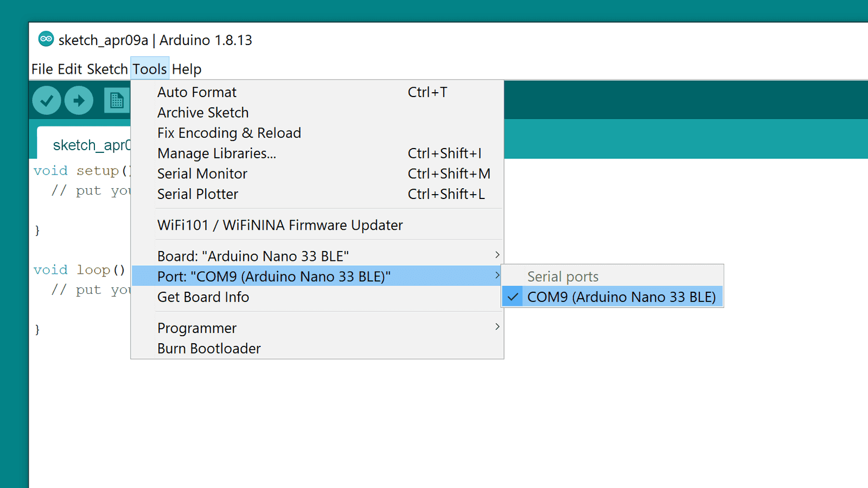
Task: Click the Verify checkmark toolbar icon
Action: pos(47,100)
